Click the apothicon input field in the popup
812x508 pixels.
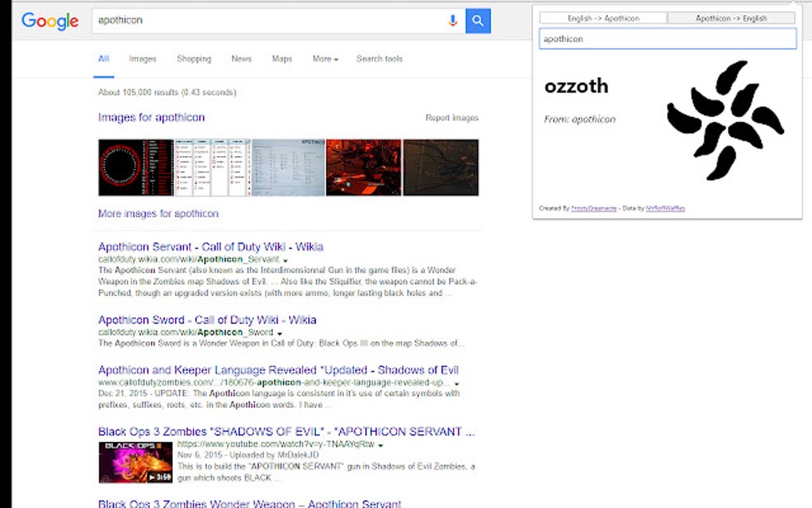[x=667, y=38]
